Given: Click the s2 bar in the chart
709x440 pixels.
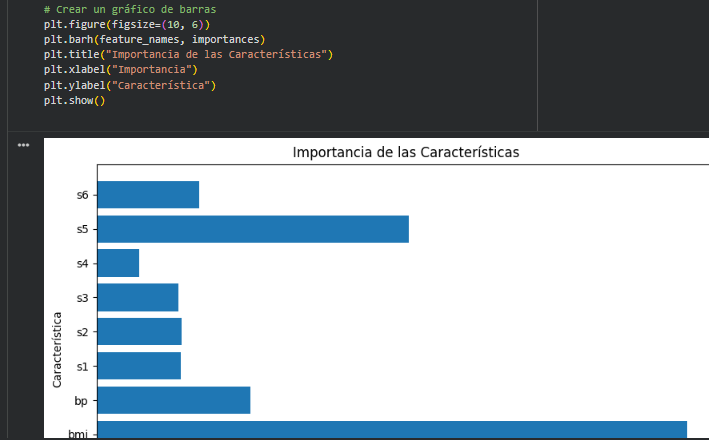Looking at the screenshot, I should [140, 331].
